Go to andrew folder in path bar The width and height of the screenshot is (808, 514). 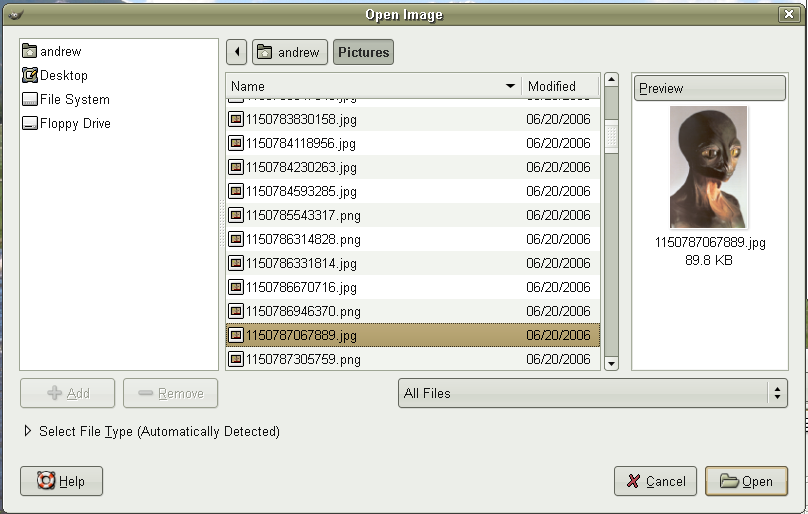point(290,52)
